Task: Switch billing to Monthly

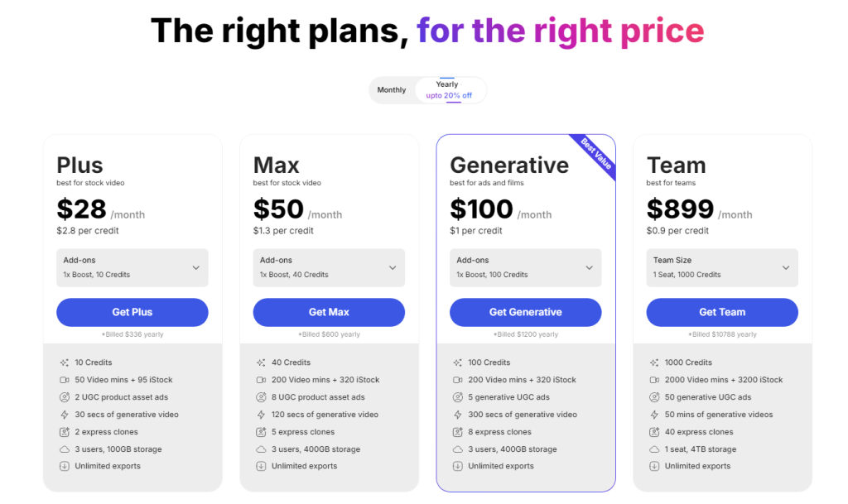Action: [x=392, y=90]
